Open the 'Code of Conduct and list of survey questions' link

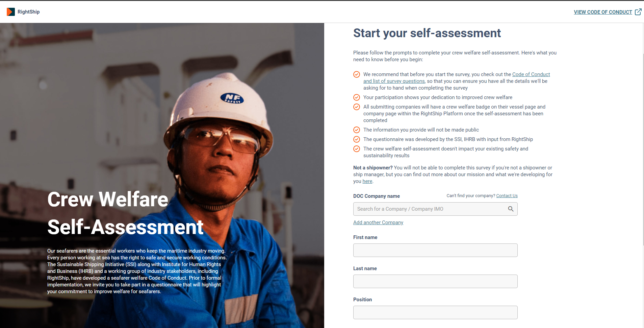pos(531,74)
